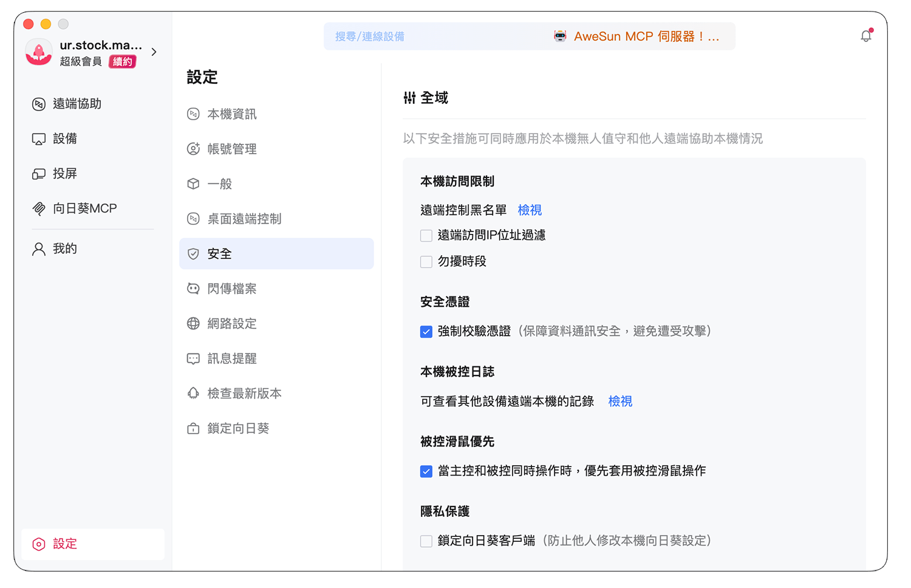Open 檢查最新版本 settings section

276,394
